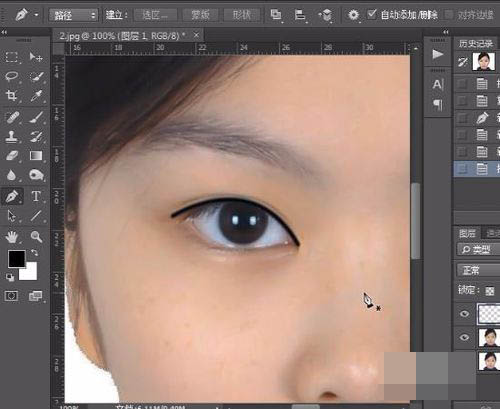Screen dimensions: 500x409
Task: Select the Blur tool
Action: tap(12, 175)
